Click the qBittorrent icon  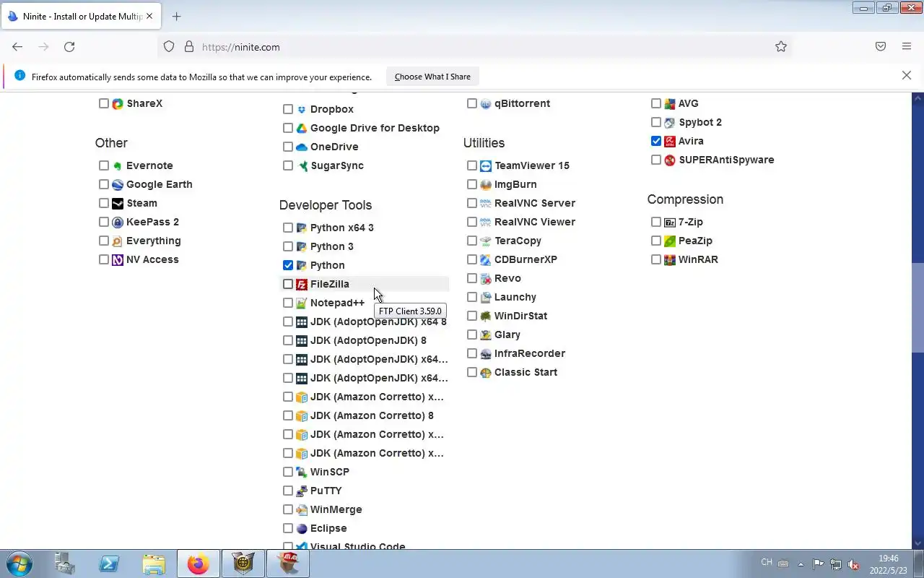pyautogui.click(x=486, y=103)
